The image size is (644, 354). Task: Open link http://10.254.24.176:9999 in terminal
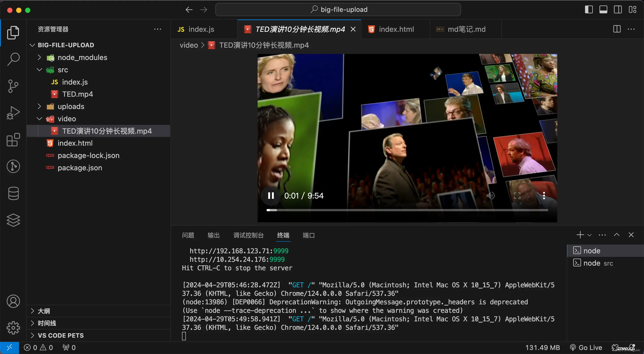237,259
